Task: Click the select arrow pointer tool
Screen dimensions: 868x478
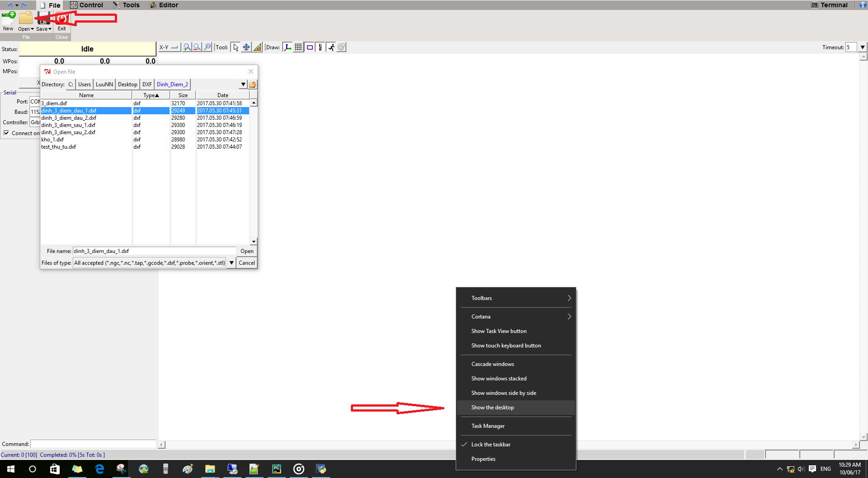Action: (x=236, y=47)
